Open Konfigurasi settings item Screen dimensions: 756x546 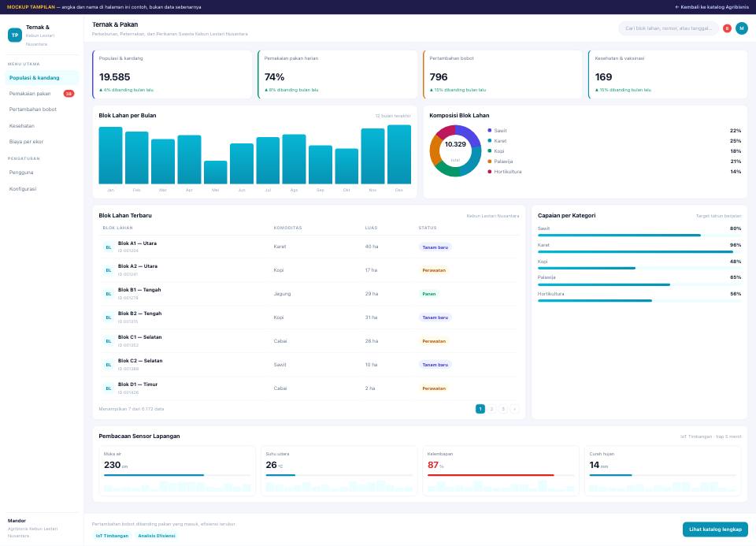pyautogui.click(x=42, y=188)
